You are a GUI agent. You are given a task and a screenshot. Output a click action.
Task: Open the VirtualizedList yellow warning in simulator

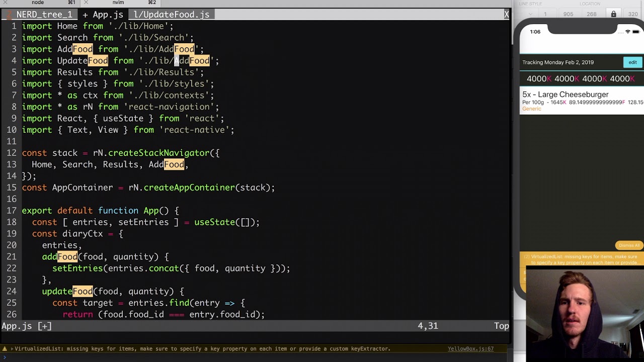click(582, 259)
